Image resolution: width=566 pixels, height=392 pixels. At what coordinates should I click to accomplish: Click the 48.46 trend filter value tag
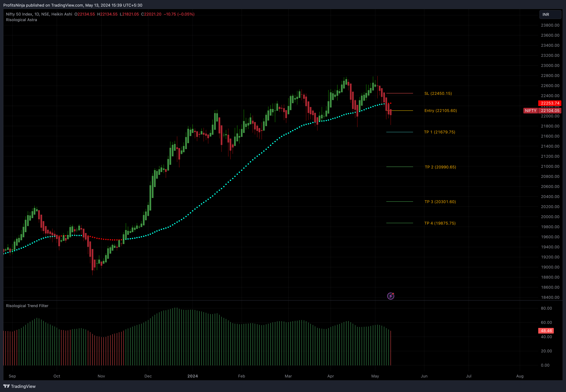tap(546, 331)
